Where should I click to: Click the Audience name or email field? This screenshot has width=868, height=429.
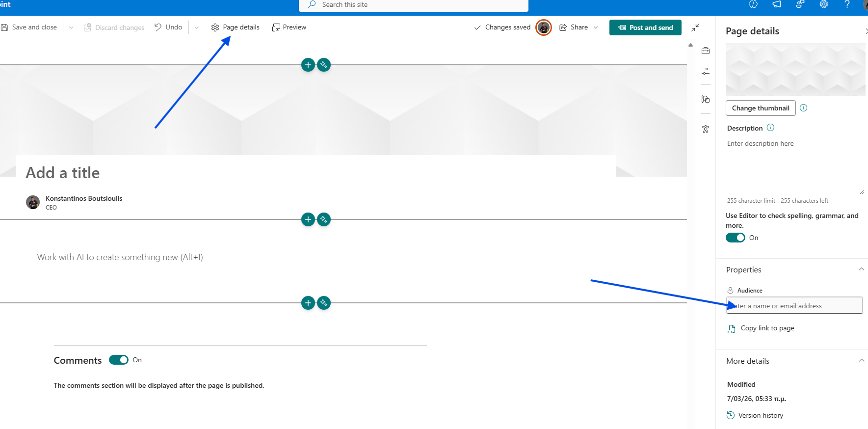[x=794, y=306]
